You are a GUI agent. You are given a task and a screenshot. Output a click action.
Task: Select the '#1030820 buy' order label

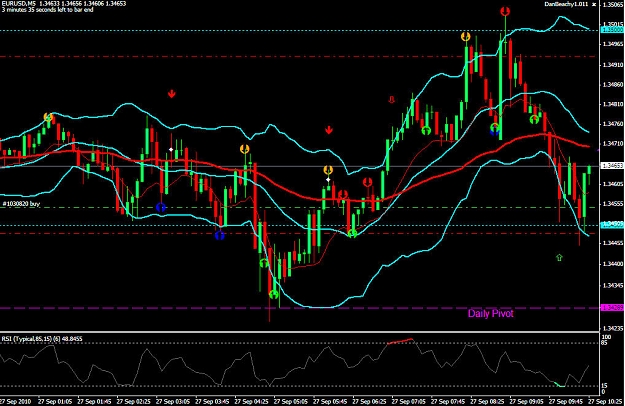point(22,204)
